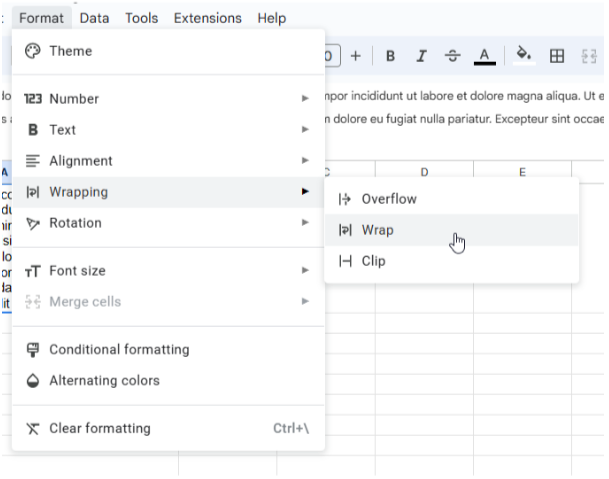The width and height of the screenshot is (609, 479).
Task: Select column D header
Action: tap(425, 172)
